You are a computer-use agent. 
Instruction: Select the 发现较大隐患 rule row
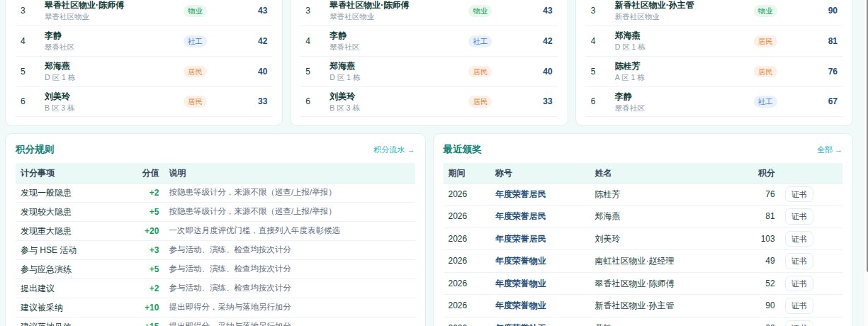click(215, 212)
